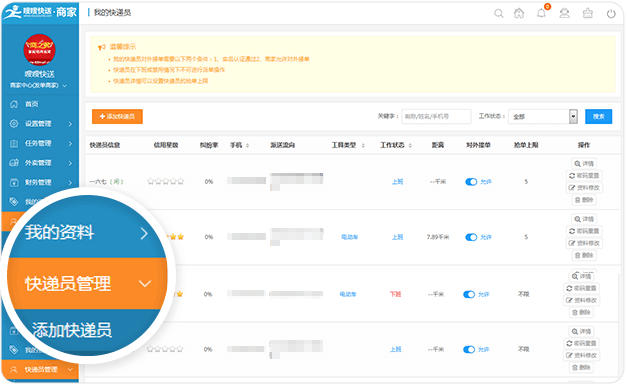Click 删除 in the last courier row
This screenshot has width=627, height=384.
[581, 368]
